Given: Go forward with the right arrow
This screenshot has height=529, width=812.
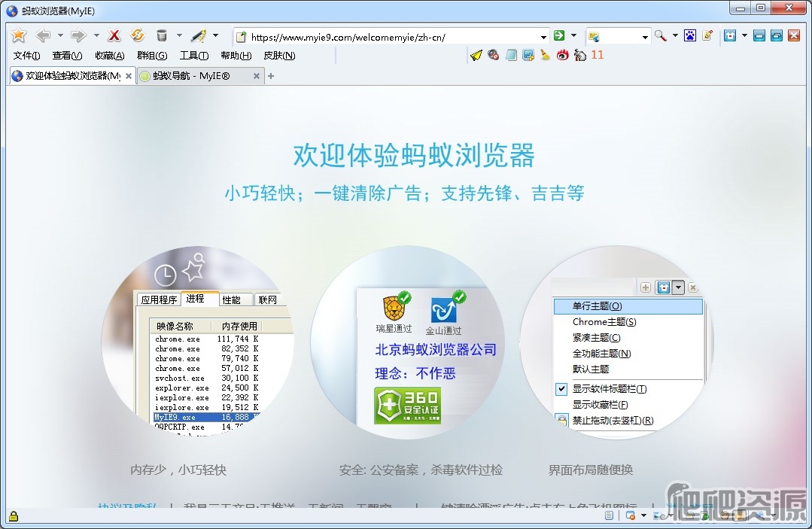Looking at the screenshot, I should point(78,35).
